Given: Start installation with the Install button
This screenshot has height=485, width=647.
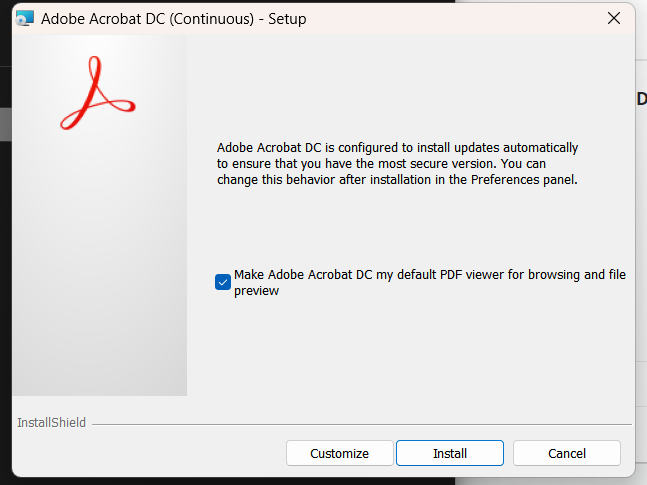Looking at the screenshot, I should 449,453.
